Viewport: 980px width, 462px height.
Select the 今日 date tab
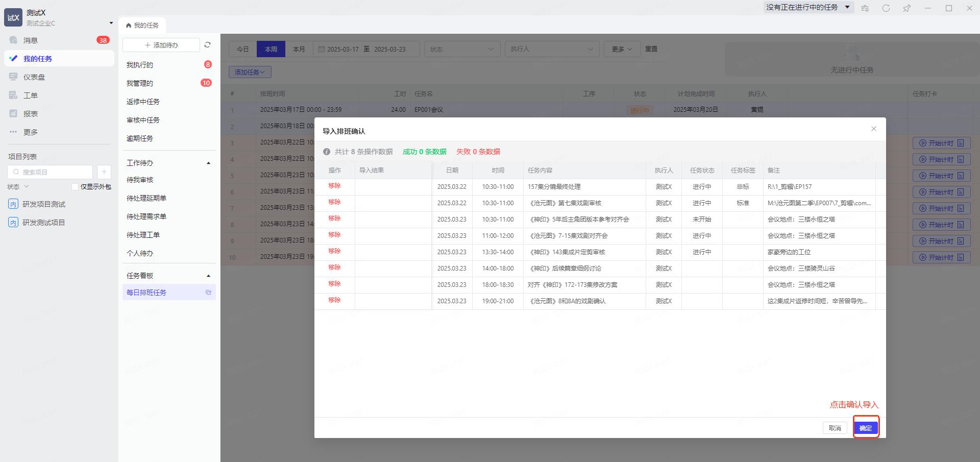(243, 49)
